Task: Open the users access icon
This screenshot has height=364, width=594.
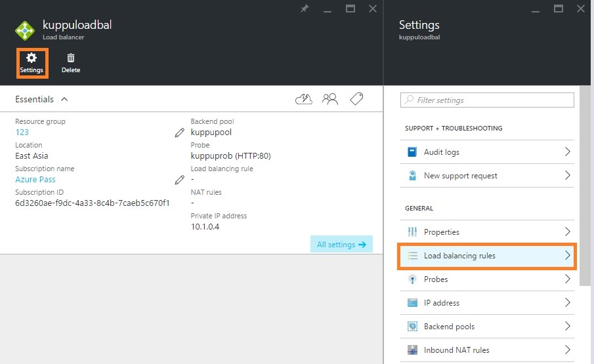Action: point(330,99)
